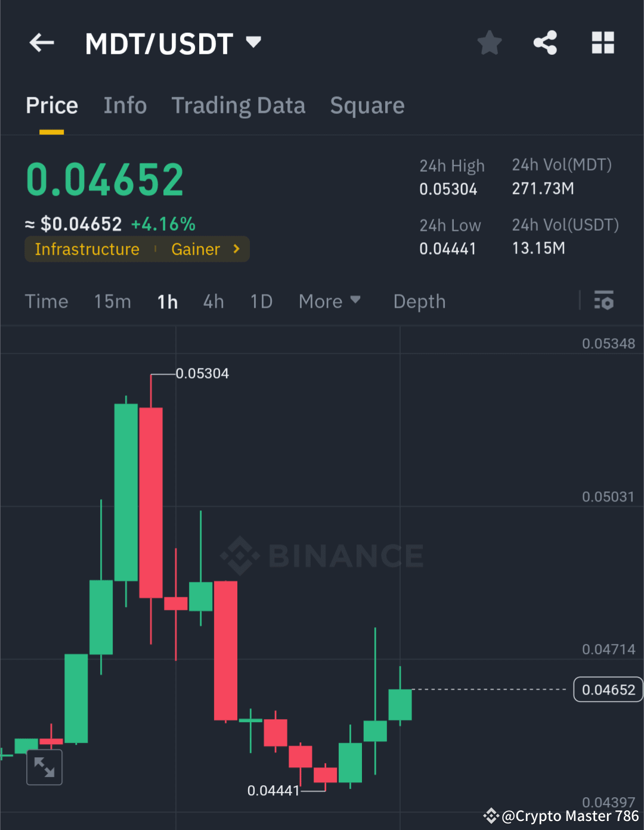The image size is (644, 830).
Task: Open chart indicator settings icon
Action: pos(604,301)
